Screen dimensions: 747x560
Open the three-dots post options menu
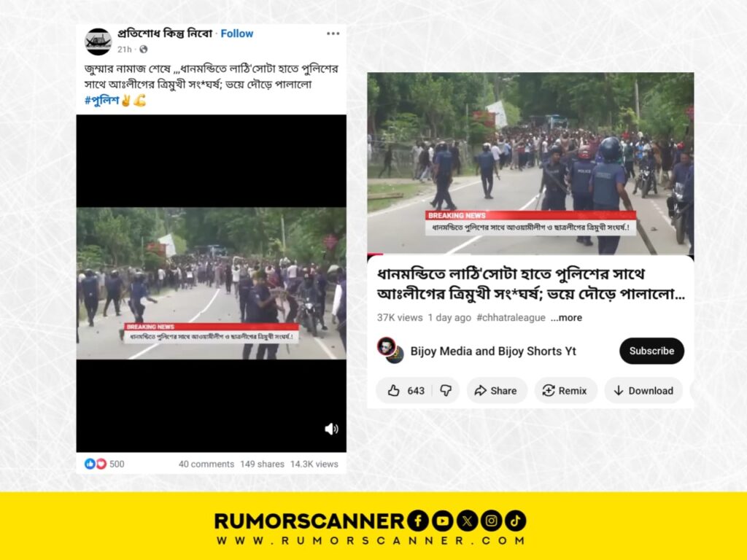(x=333, y=34)
